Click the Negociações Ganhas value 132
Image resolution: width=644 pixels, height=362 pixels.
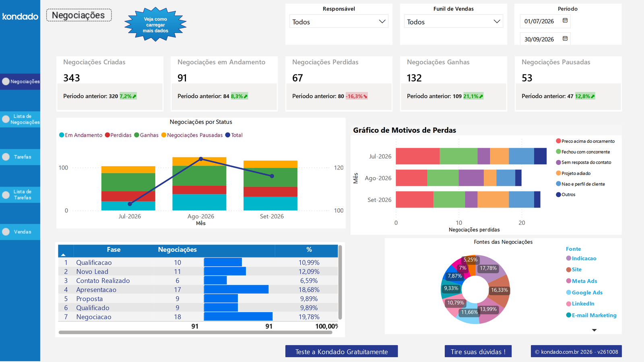tap(414, 78)
